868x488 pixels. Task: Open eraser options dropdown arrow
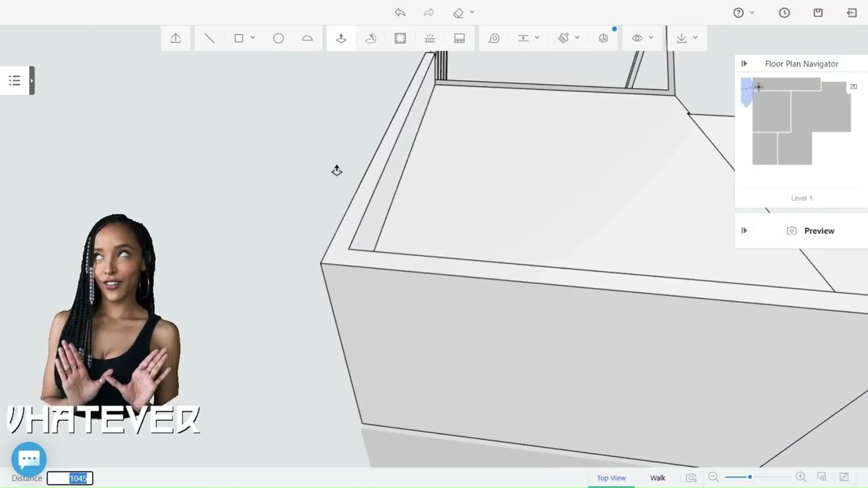472,12
